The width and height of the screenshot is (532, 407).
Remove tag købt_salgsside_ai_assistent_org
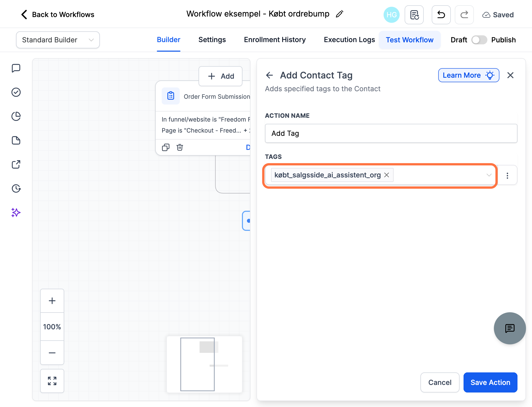[x=387, y=175]
